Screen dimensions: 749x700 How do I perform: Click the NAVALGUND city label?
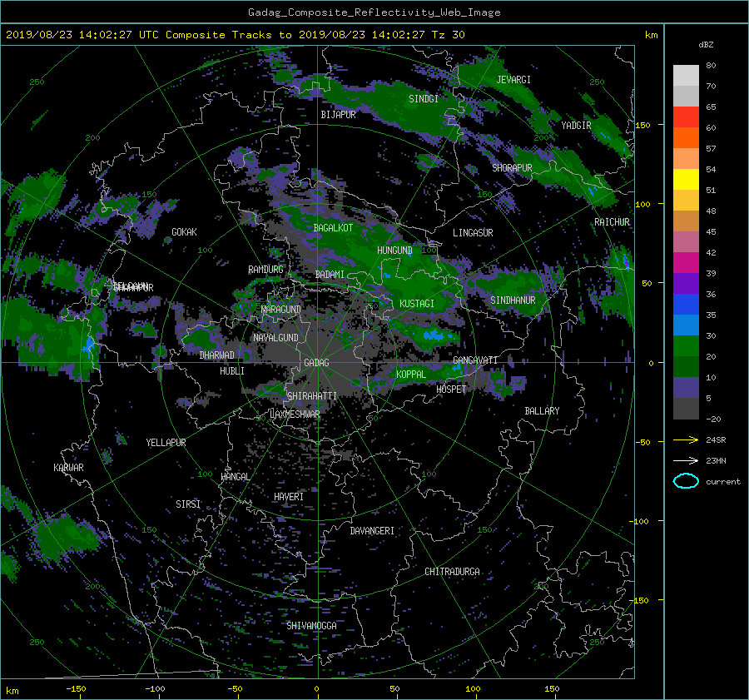(x=275, y=338)
